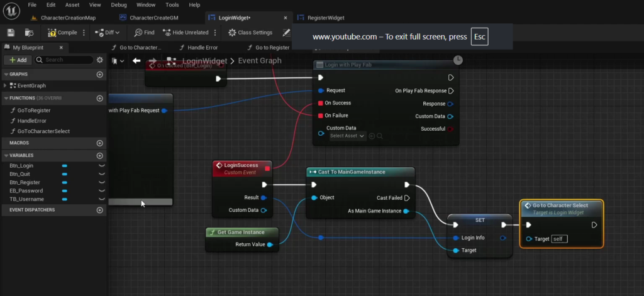Open Compile options three-dot menu
This screenshot has height=296, width=644.
84,33
